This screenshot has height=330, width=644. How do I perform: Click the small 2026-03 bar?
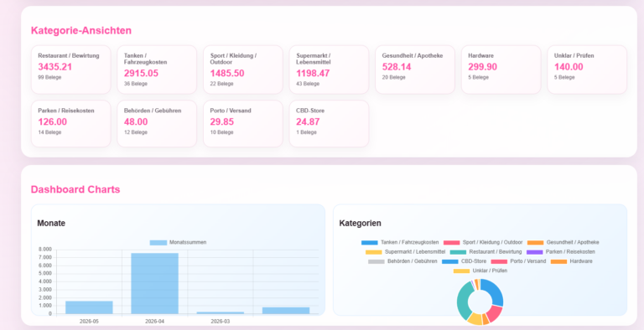click(x=221, y=312)
